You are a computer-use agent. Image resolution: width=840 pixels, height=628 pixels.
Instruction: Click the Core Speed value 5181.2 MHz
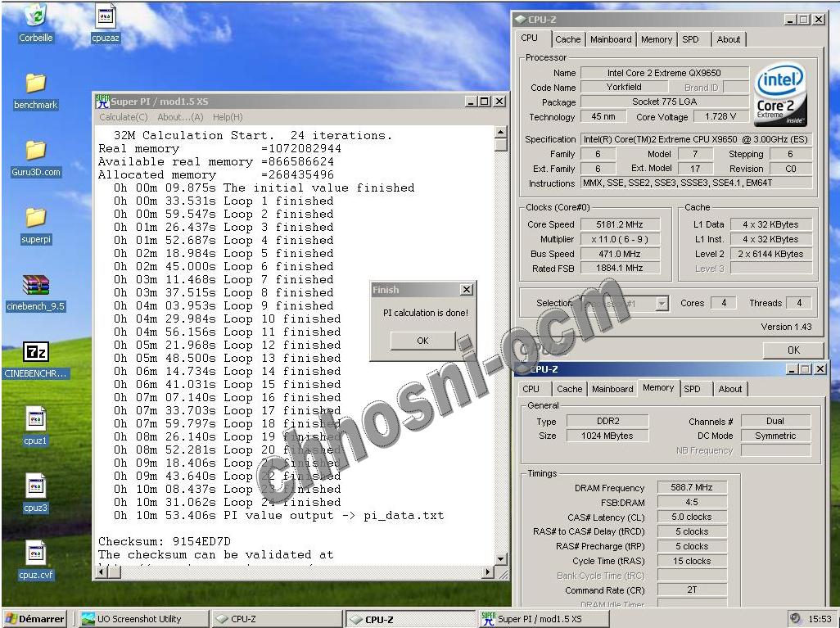point(619,224)
